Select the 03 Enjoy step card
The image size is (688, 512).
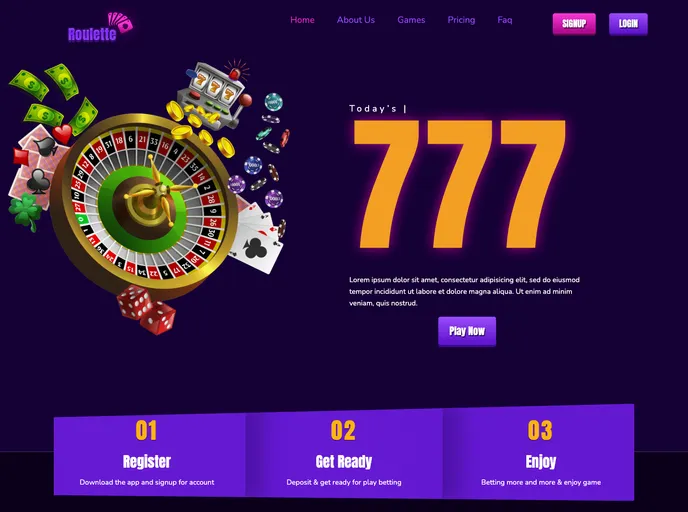tap(539, 452)
